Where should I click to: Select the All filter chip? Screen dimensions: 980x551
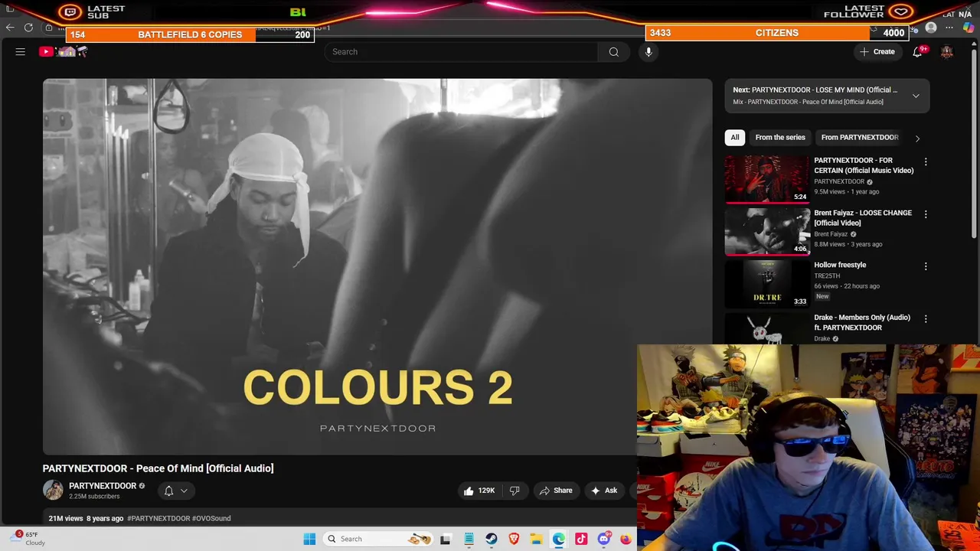point(735,137)
